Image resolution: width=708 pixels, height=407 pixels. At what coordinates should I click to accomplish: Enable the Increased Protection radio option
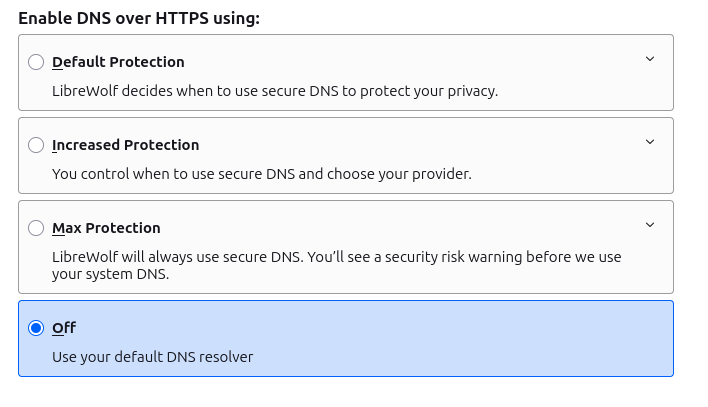tap(36, 145)
